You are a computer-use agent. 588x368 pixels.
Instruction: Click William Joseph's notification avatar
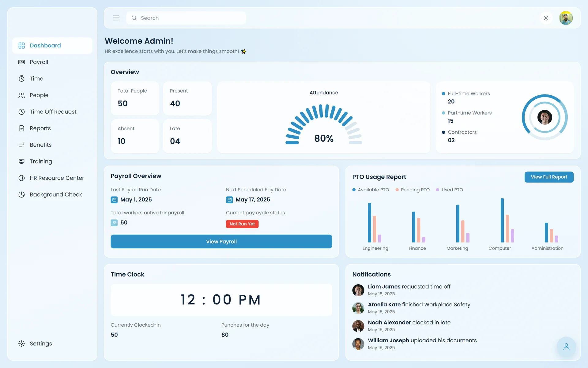[x=358, y=344]
